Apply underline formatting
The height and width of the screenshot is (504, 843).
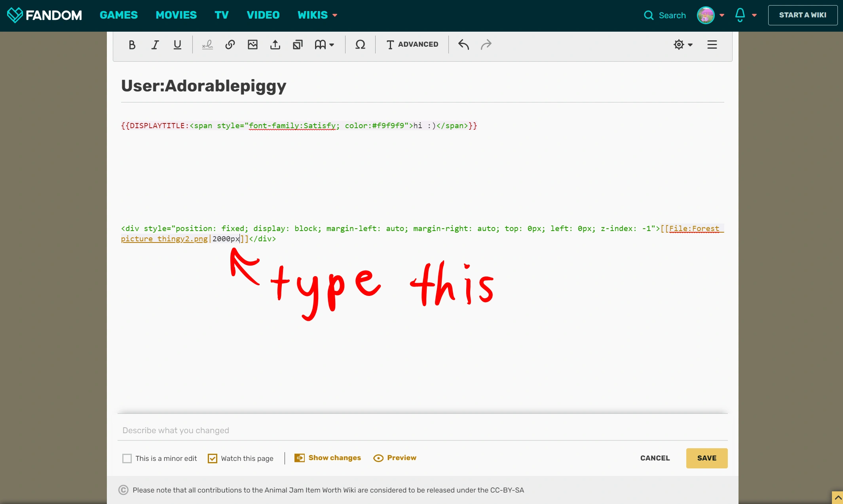click(x=177, y=45)
